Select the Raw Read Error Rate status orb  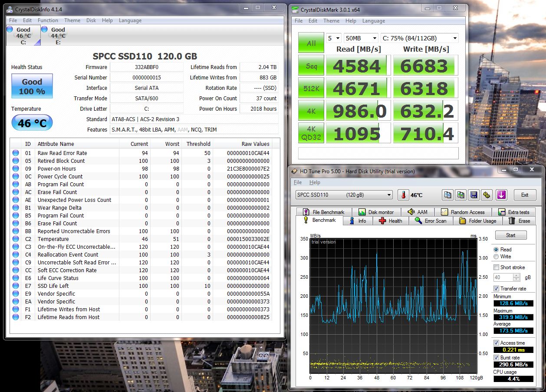coord(16,153)
